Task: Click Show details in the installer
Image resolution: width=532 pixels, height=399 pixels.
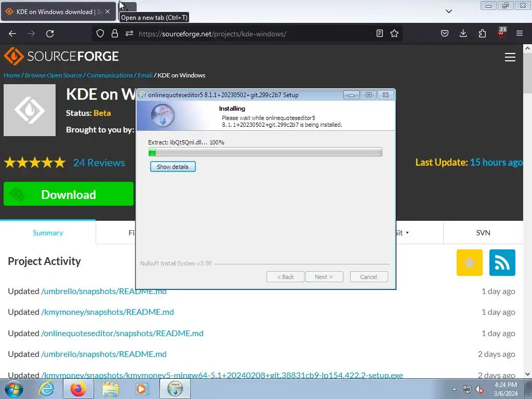Action: coord(172,167)
